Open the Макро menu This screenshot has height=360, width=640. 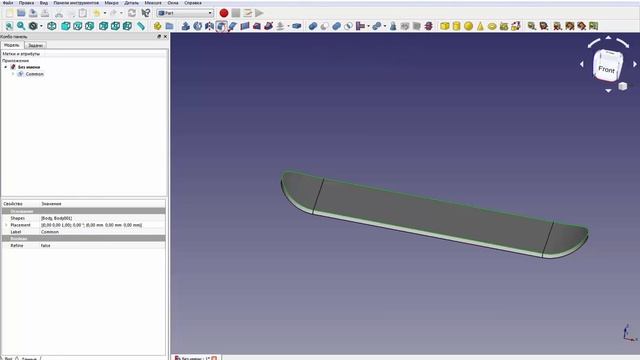click(x=111, y=3)
